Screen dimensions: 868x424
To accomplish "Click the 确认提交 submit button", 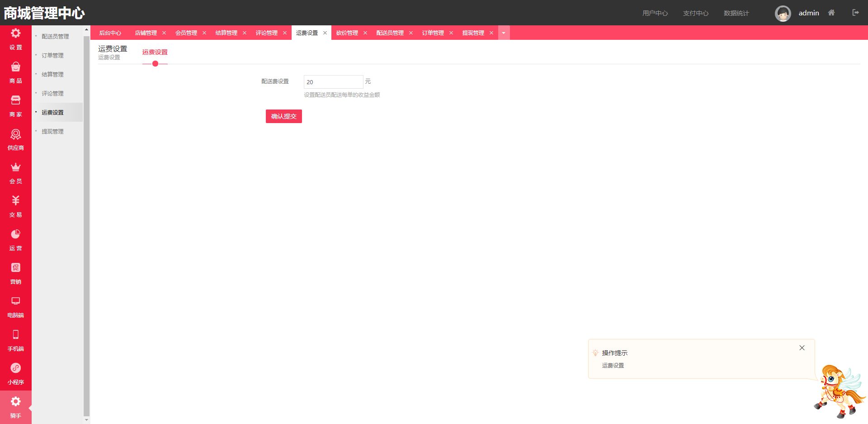I will pos(284,116).
